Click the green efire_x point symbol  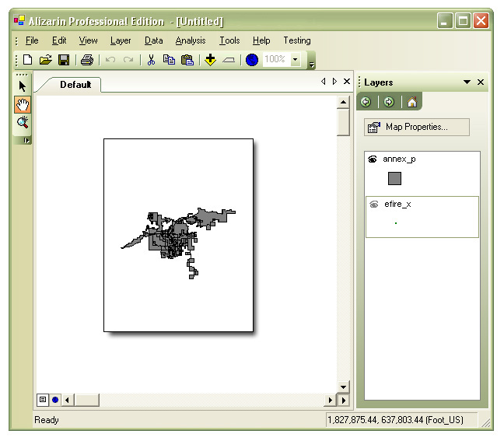point(396,223)
